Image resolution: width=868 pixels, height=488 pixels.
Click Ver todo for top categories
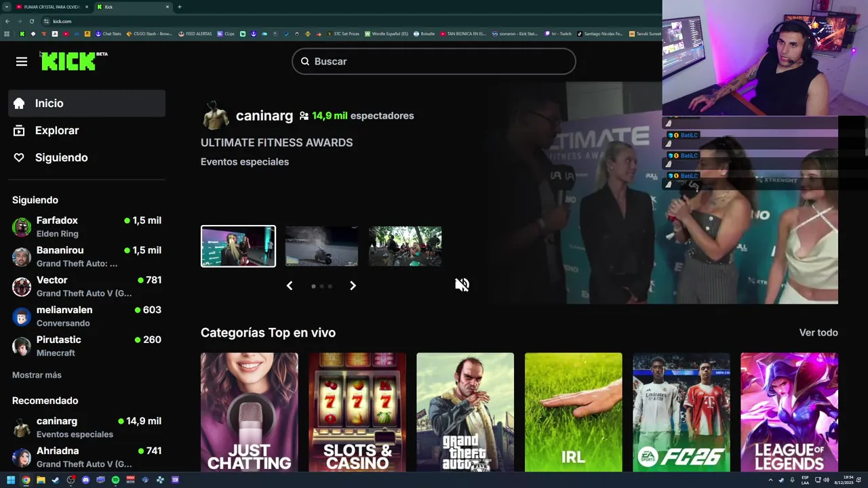tap(818, 333)
